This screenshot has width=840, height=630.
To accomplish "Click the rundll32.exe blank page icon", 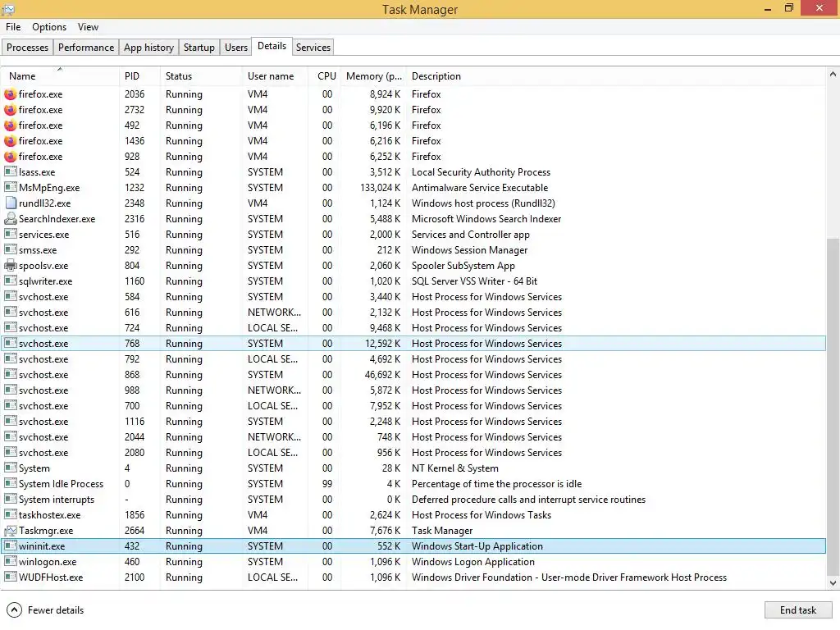I will tap(10, 203).
